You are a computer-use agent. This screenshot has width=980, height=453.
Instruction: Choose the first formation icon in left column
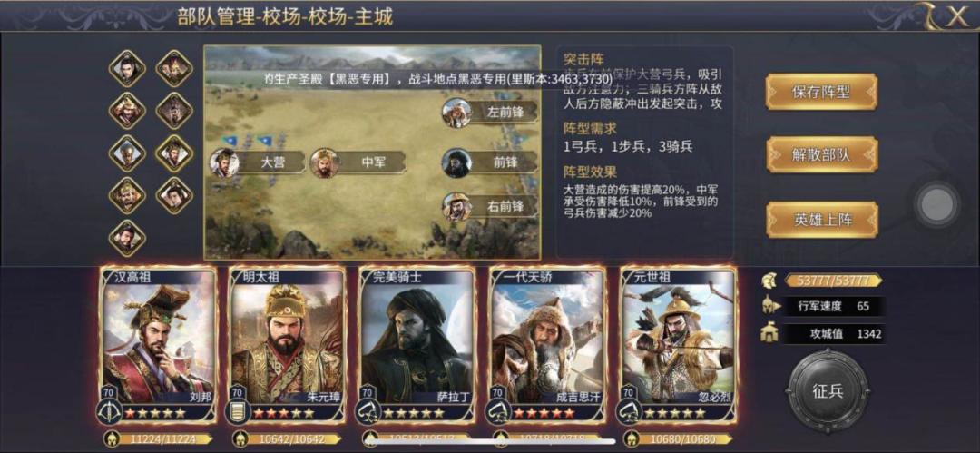[128, 68]
